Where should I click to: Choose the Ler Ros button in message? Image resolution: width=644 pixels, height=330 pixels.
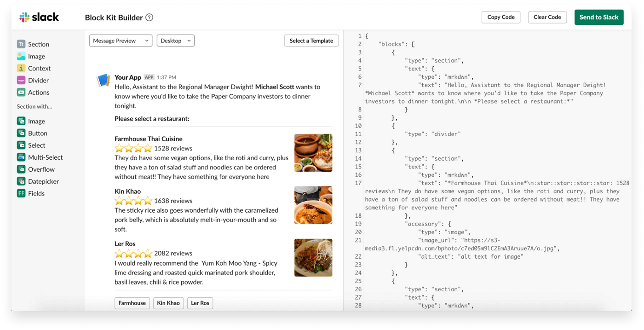point(200,303)
